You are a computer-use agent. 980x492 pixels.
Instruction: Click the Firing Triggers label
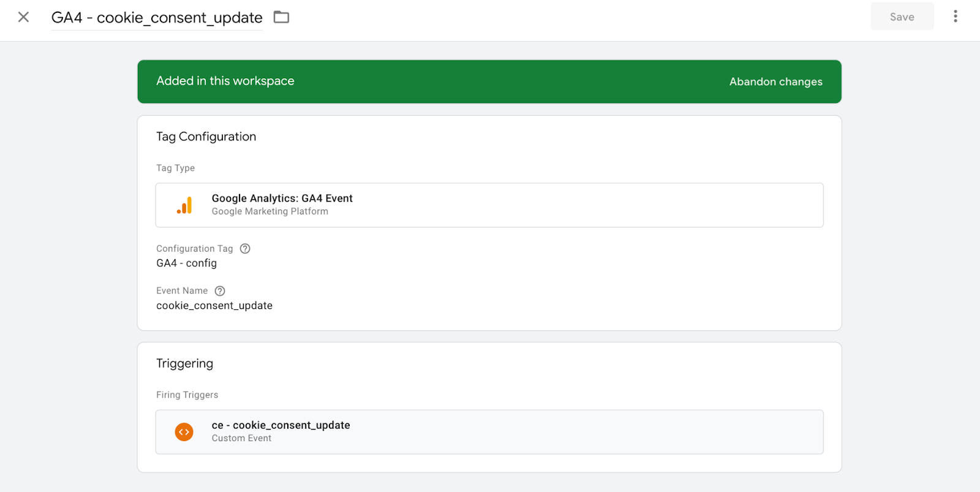(187, 395)
